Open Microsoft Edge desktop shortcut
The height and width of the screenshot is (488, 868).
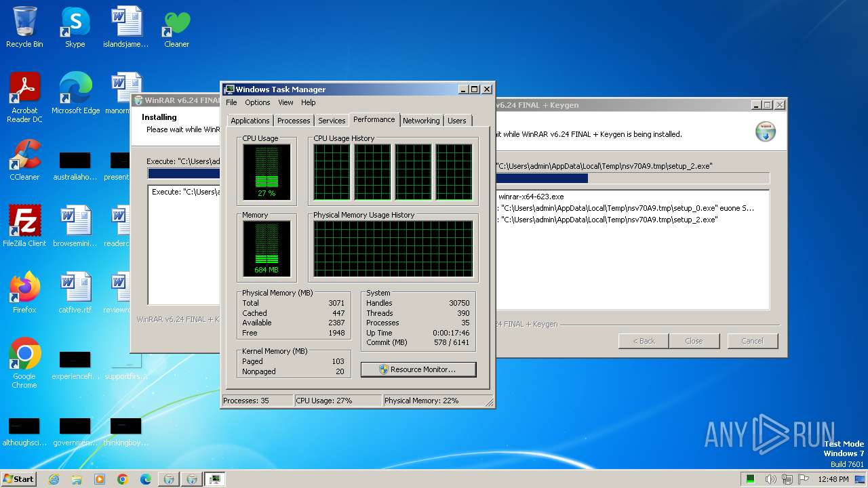click(x=75, y=94)
